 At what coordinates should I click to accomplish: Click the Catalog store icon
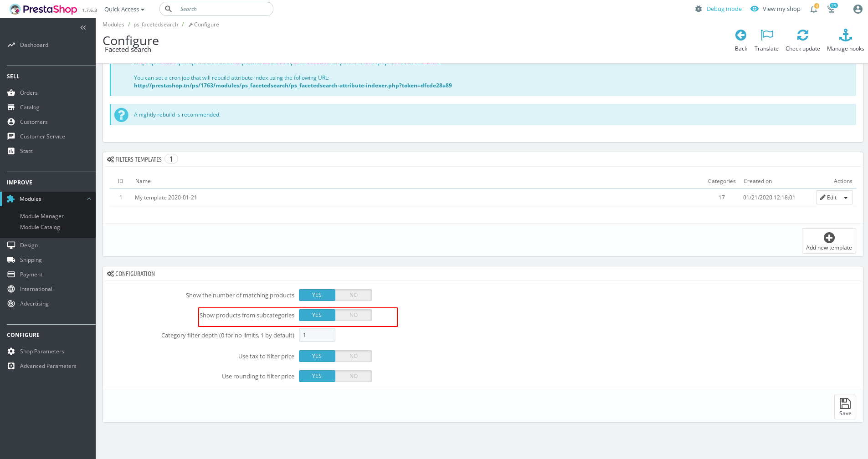click(11, 107)
